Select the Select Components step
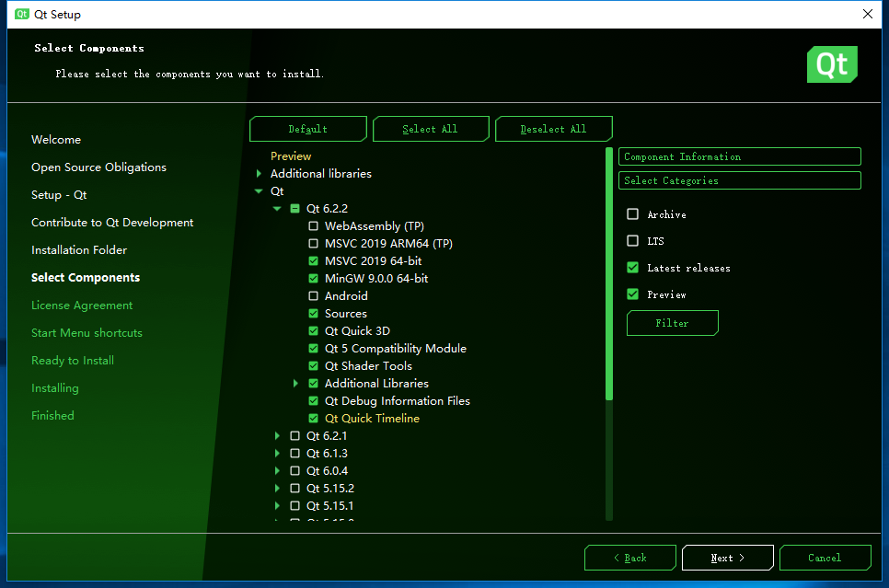 [86, 278]
